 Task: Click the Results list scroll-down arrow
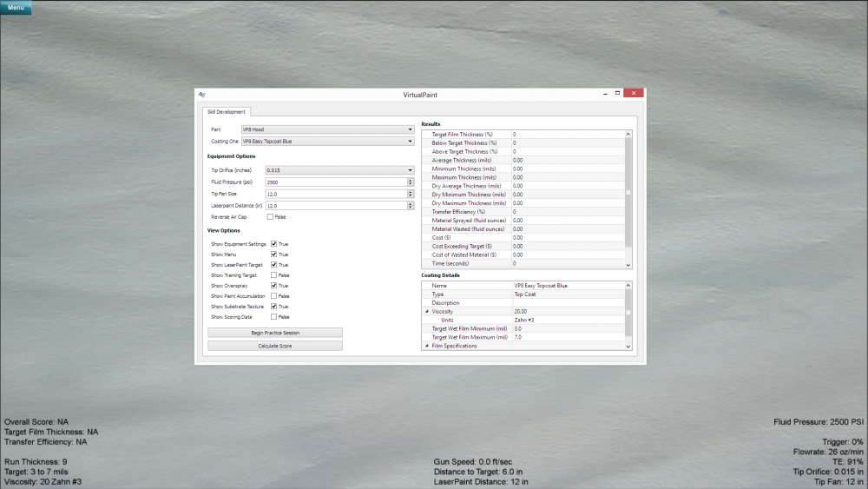(628, 265)
